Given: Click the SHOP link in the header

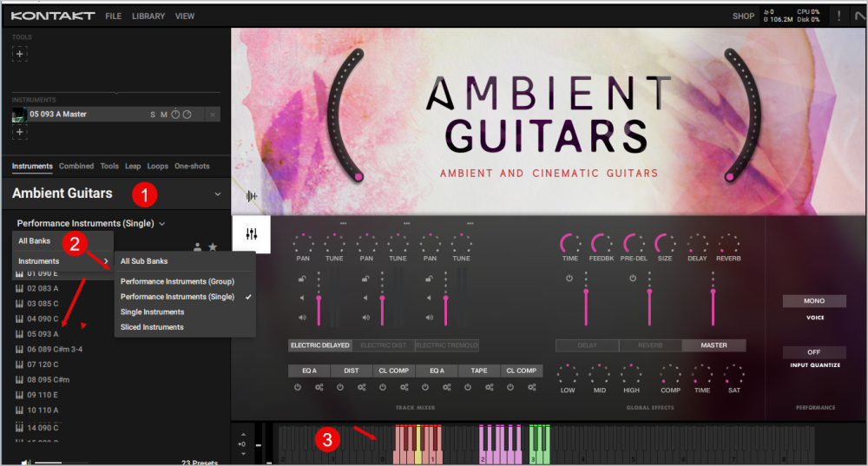Looking at the screenshot, I should pyautogui.click(x=744, y=16).
